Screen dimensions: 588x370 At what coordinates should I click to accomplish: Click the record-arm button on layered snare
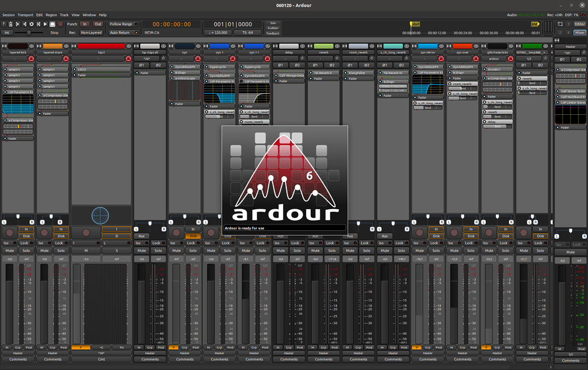pos(44,232)
